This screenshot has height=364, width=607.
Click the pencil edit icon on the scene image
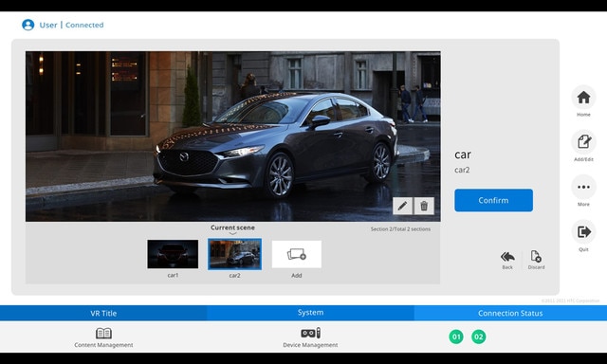pyautogui.click(x=402, y=206)
